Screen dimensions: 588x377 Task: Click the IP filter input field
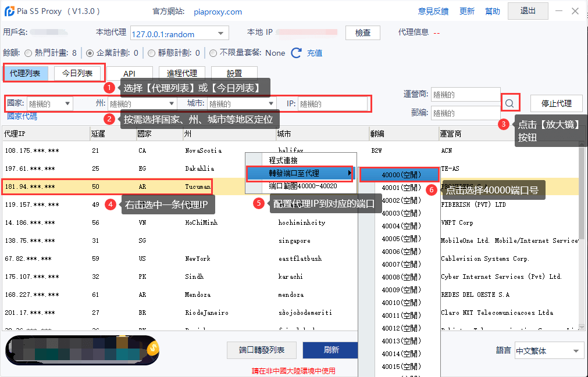(x=333, y=104)
